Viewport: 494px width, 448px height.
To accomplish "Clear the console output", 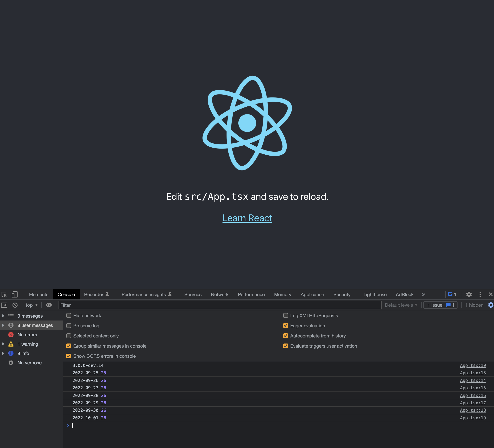I will tap(15, 305).
